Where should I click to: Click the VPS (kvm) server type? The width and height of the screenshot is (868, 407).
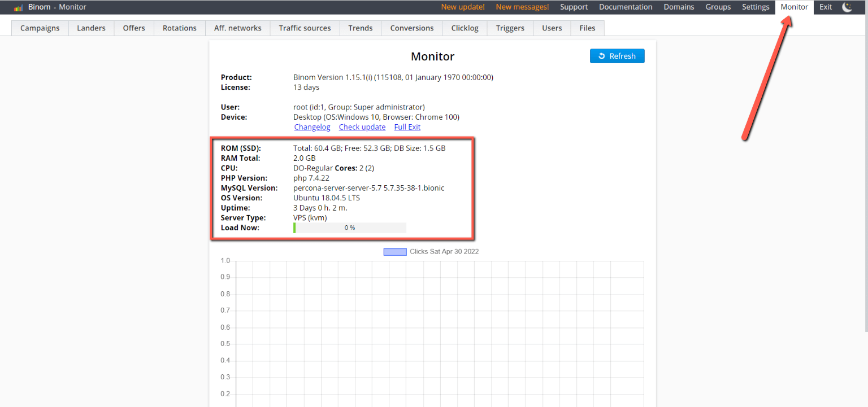click(310, 218)
